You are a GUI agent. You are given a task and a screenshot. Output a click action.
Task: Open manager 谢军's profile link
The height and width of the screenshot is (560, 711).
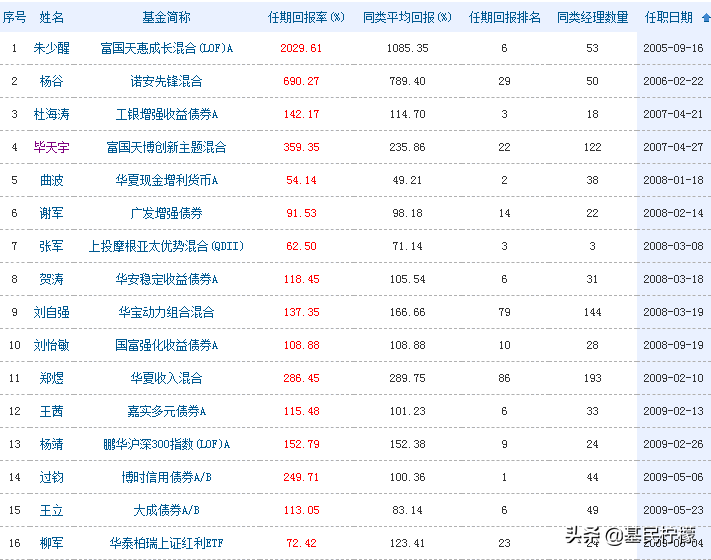[x=51, y=213]
